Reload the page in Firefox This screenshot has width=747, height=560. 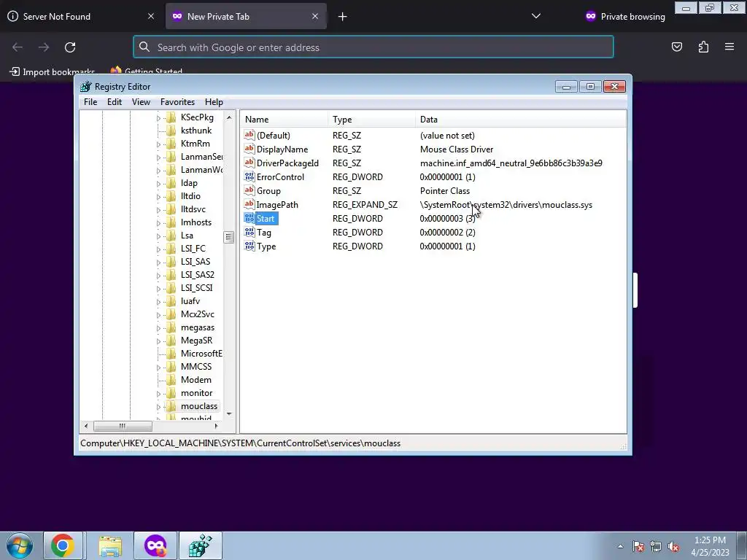pyautogui.click(x=70, y=47)
